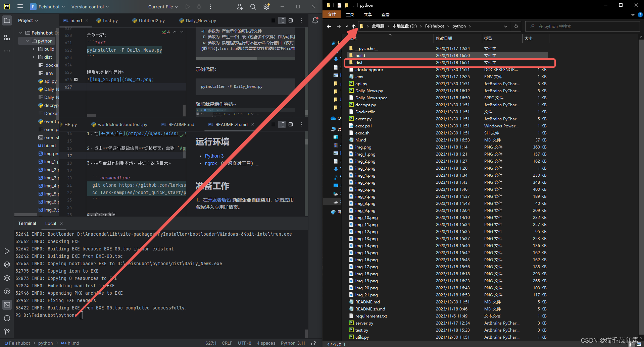Screen dimensions: 644x347
Task: Open hi.md editor tab options kebab menu
Action: point(302,20)
